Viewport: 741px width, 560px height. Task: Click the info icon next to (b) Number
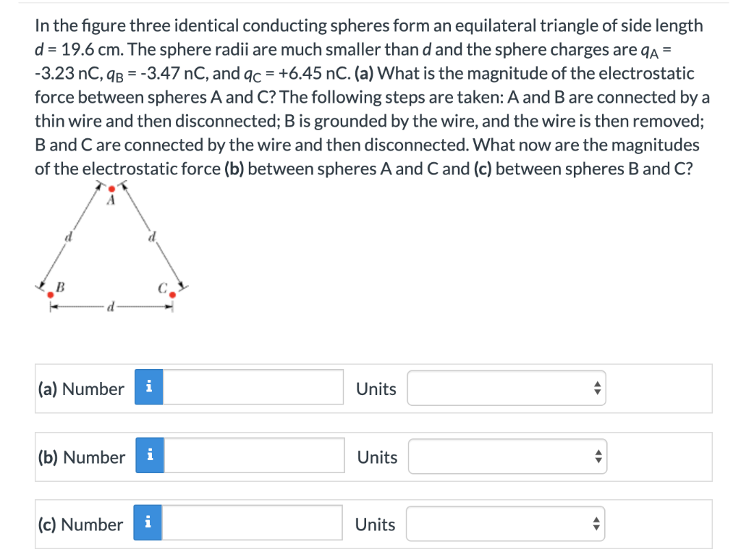click(x=150, y=456)
